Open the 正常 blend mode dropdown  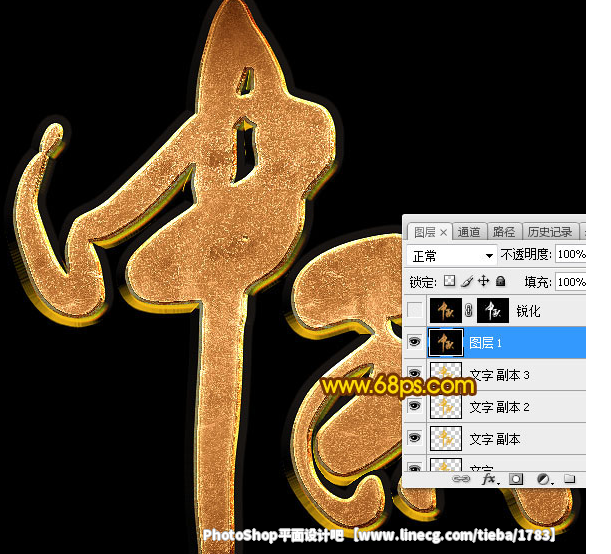point(452,256)
